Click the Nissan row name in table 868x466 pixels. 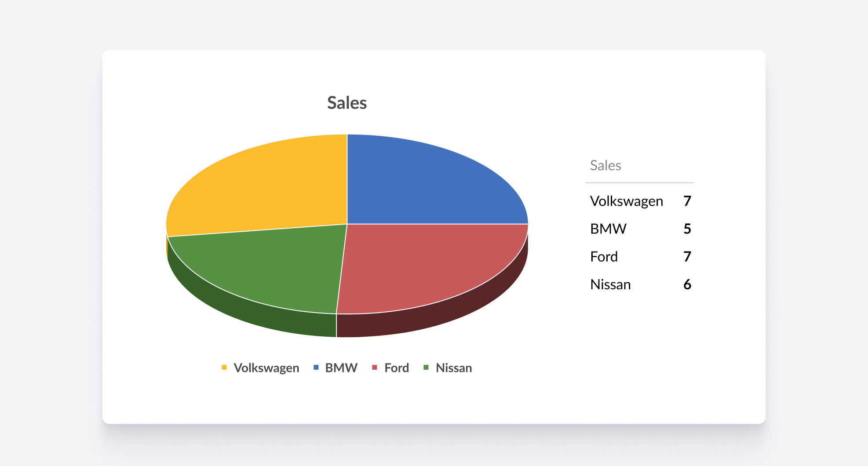610,285
